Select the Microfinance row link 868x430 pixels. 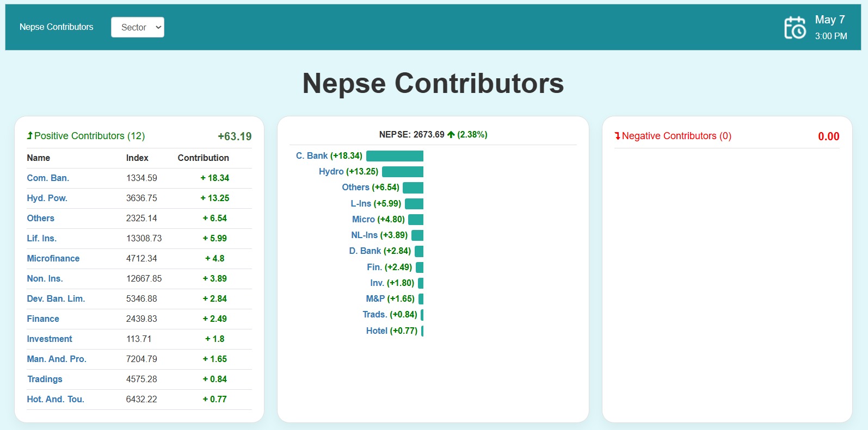point(53,258)
